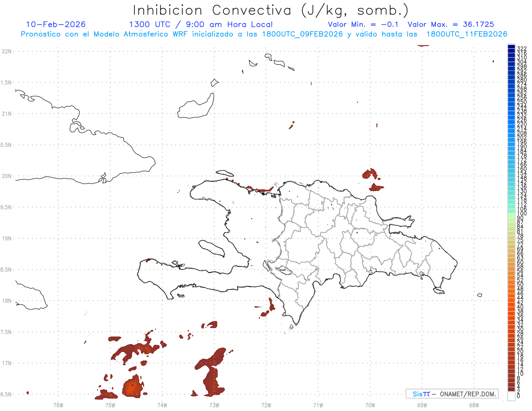Click the dark blue swatch at colorbar top
The image size is (532, 411).
click(511, 47)
